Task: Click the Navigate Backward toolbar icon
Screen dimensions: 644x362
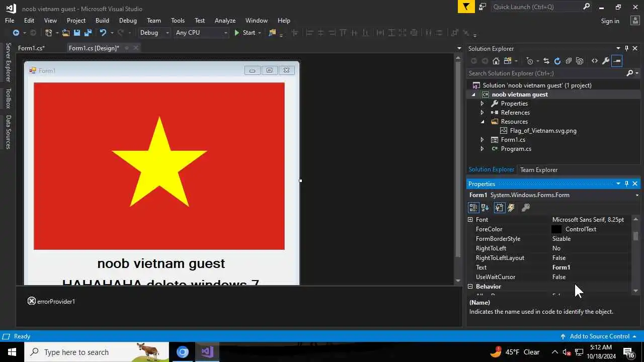Action: pos(16,33)
